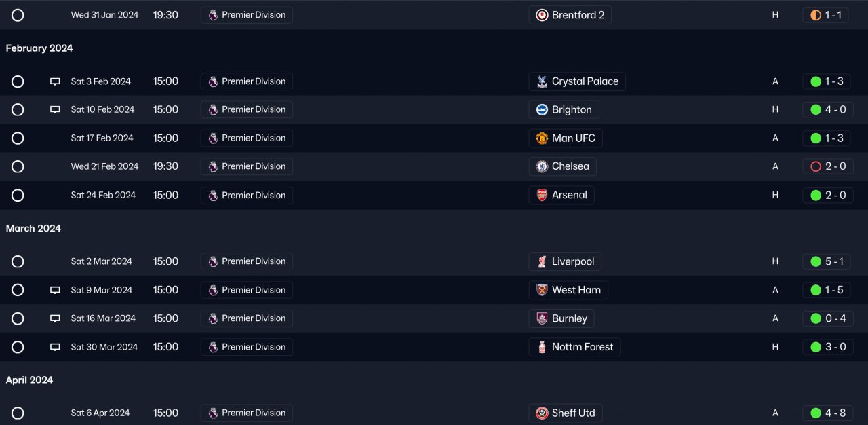Click the red loss indicator beside 2 - 0
868x425 pixels.
tap(816, 166)
